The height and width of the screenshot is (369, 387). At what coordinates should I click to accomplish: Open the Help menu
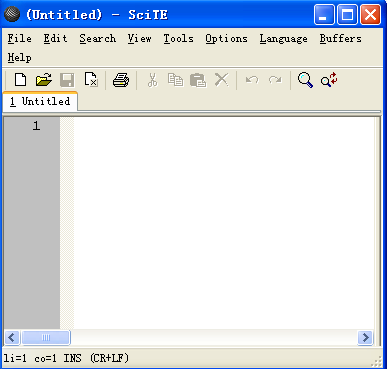[x=20, y=58]
